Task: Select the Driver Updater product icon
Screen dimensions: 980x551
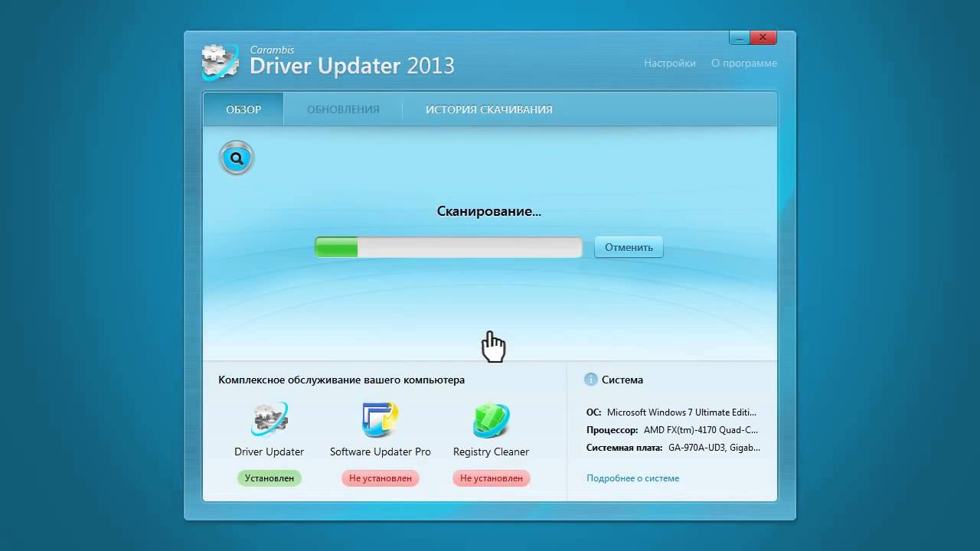Action: [269, 419]
